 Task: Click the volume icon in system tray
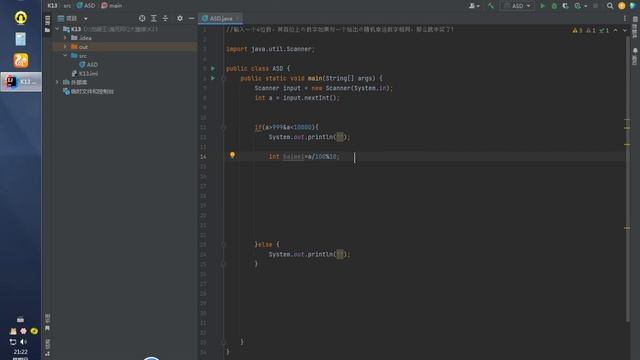point(23,342)
